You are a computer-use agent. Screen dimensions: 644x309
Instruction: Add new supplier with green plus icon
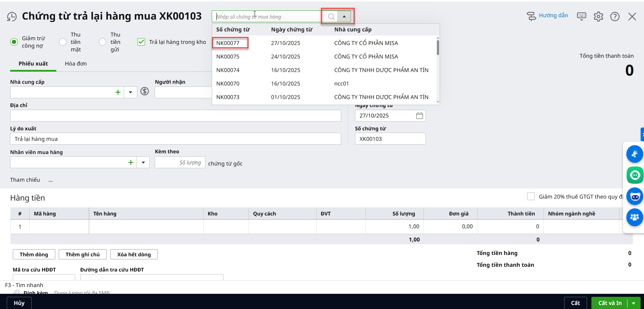pos(118,92)
